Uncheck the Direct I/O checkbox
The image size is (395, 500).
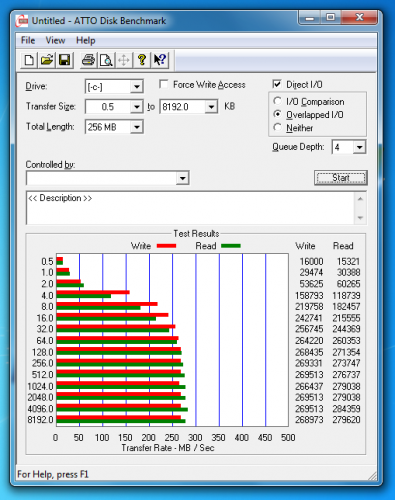pyautogui.click(x=277, y=84)
